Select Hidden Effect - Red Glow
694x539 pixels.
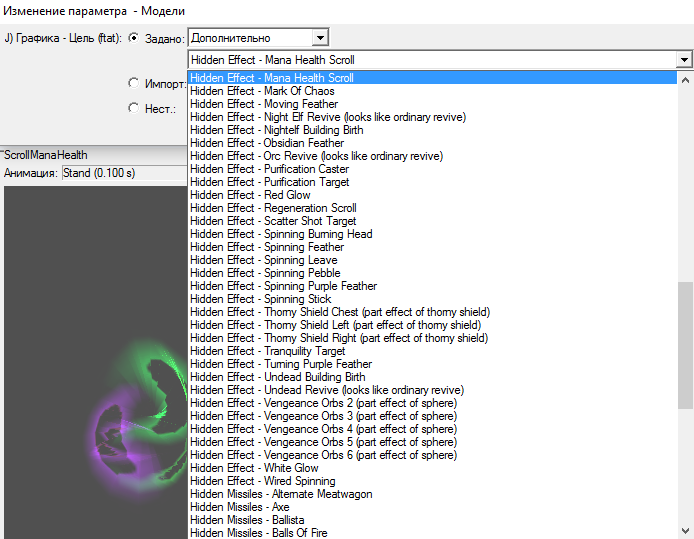(432, 195)
